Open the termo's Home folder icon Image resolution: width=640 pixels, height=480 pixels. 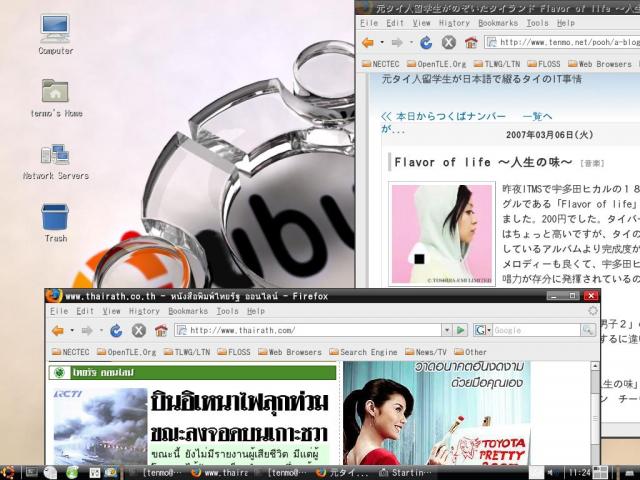(56, 98)
